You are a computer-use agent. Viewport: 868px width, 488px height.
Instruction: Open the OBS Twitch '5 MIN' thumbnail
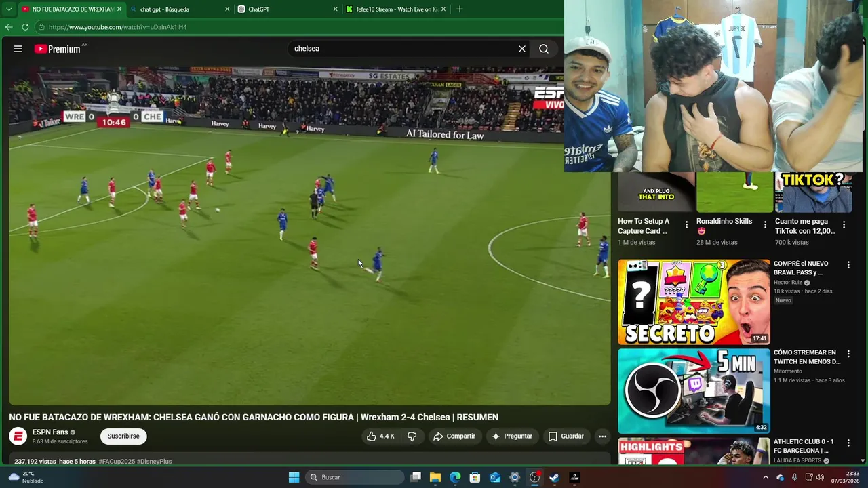(694, 391)
